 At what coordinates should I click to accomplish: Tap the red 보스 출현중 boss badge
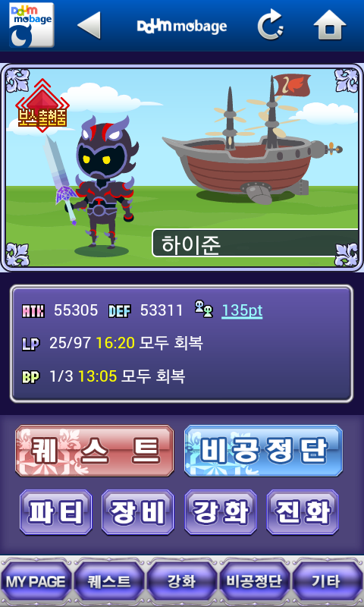[x=42, y=105]
